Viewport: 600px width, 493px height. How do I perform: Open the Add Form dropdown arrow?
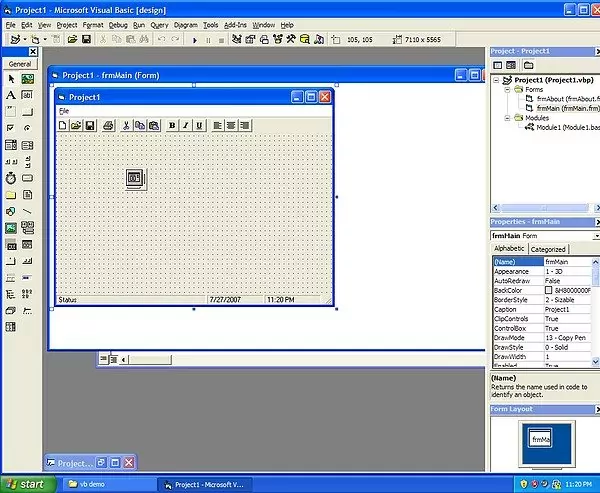pos(45,39)
